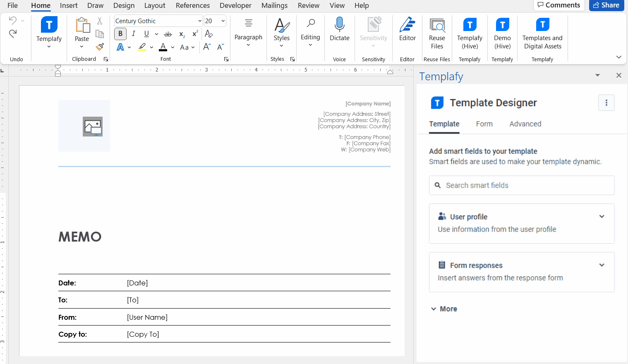The width and height of the screenshot is (628, 364).
Task: Toggle Bold formatting
Action: pyautogui.click(x=120, y=34)
